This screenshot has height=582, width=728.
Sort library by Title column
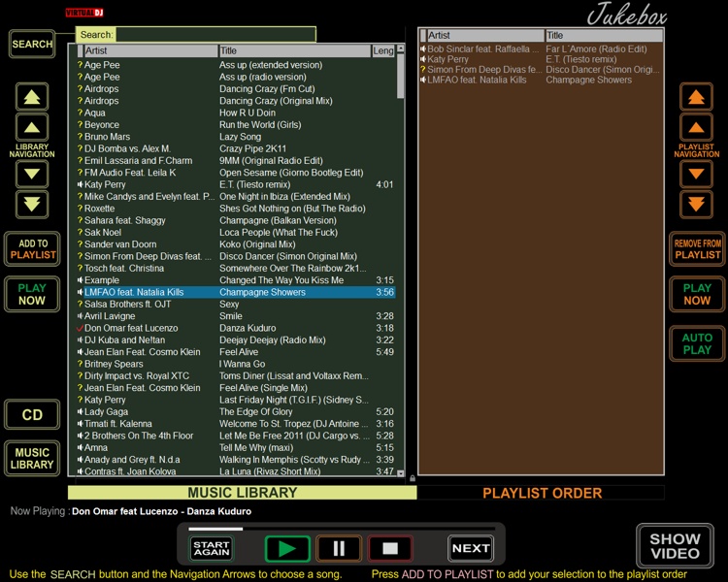[x=294, y=50]
